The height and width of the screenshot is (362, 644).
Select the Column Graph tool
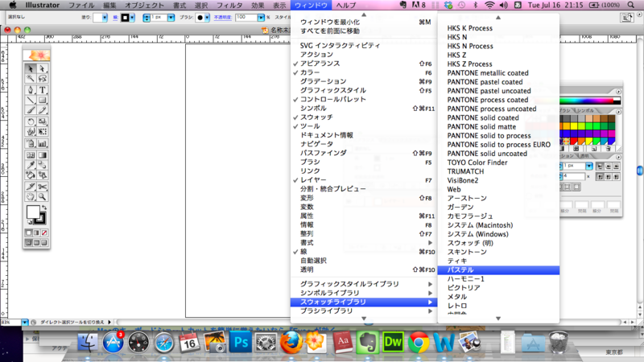coord(43,144)
